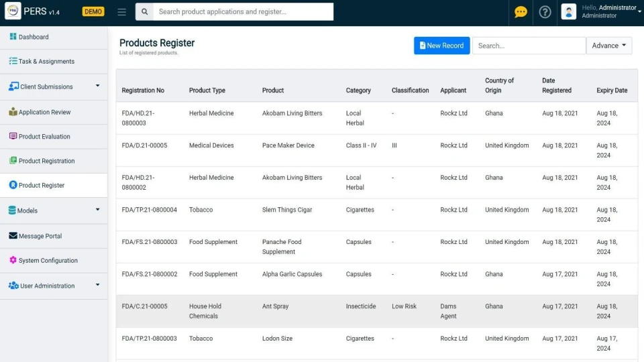The width and height of the screenshot is (644, 362).
Task: Click the Dashboard grid icon
Action: 13,36
